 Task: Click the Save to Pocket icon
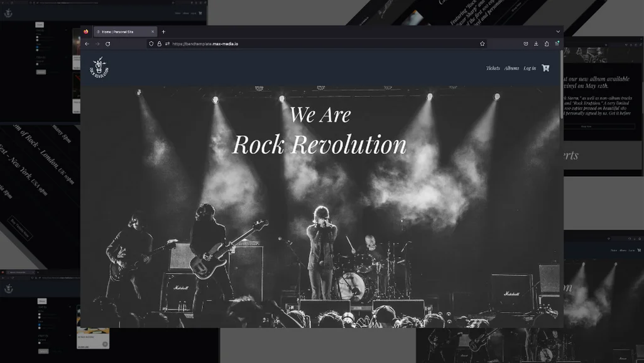pyautogui.click(x=525, y=44)
